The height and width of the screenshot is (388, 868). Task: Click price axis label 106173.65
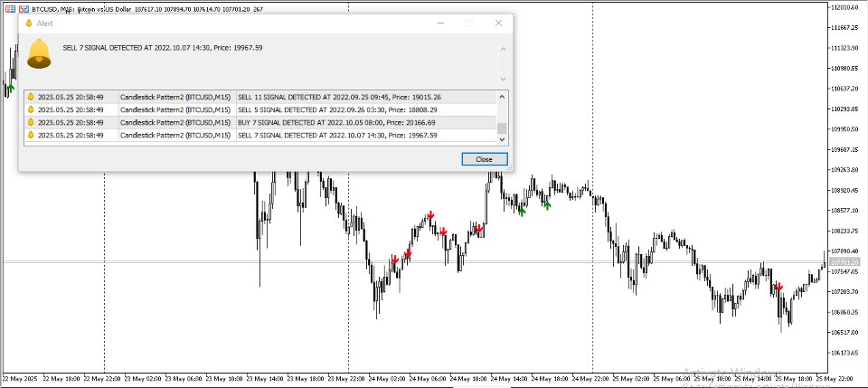[x=845, y=353]
